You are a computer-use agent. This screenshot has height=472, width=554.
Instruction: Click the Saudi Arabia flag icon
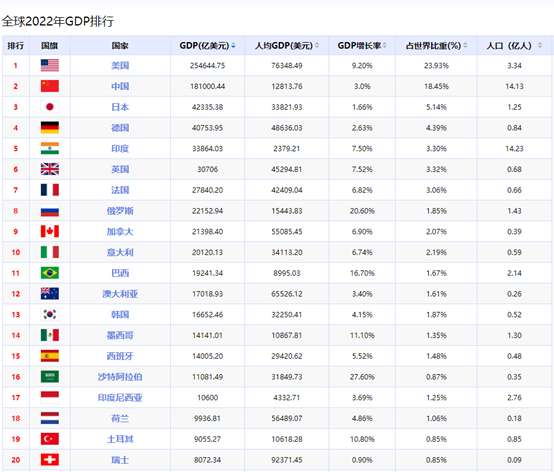(50, 377)
